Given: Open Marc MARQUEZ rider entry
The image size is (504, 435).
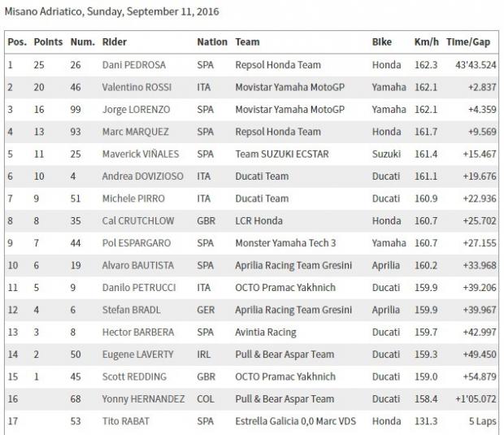Looking at the screenshot, I should (x=137, y=132).
